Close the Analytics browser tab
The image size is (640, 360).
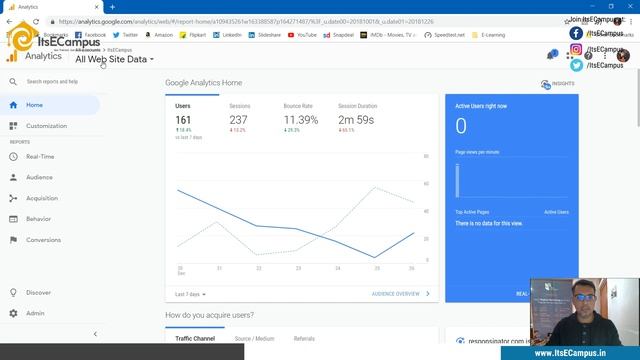[97, 7]
